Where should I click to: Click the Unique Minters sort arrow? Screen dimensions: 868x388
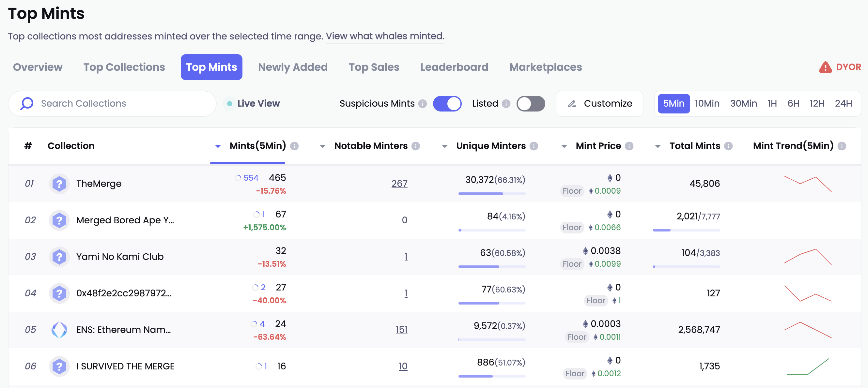444,146
